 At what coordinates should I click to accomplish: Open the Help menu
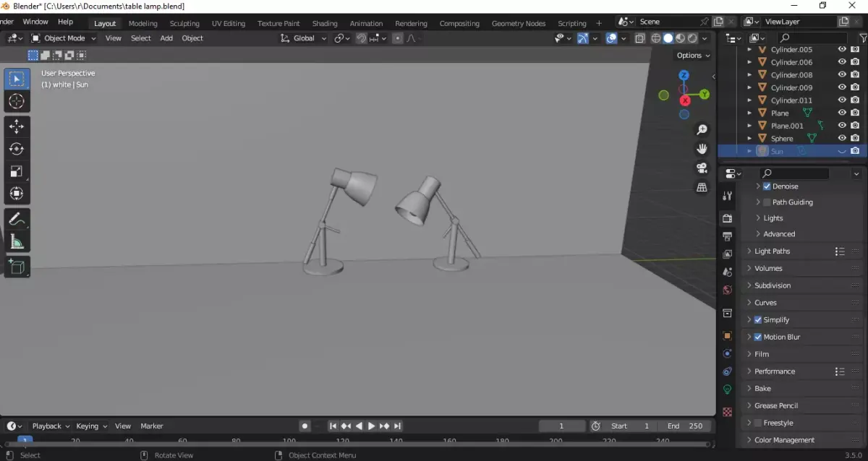[x=65, y=22]
